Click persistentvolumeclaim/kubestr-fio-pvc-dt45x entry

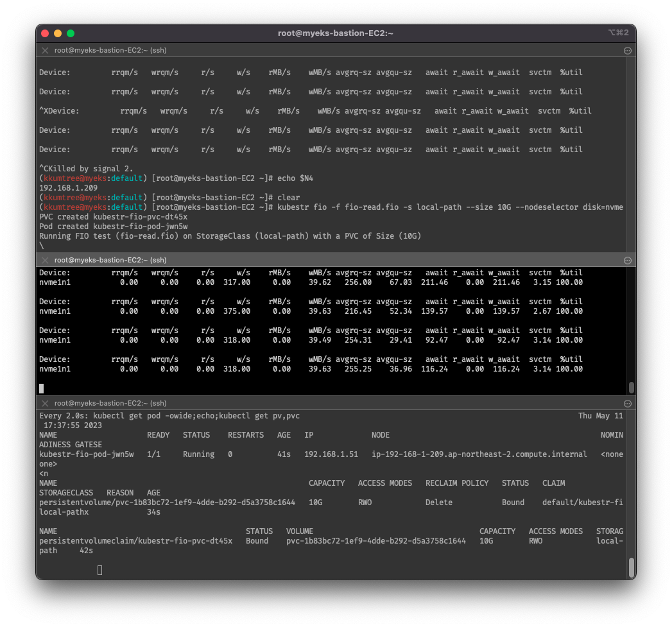tap(136, 541)
